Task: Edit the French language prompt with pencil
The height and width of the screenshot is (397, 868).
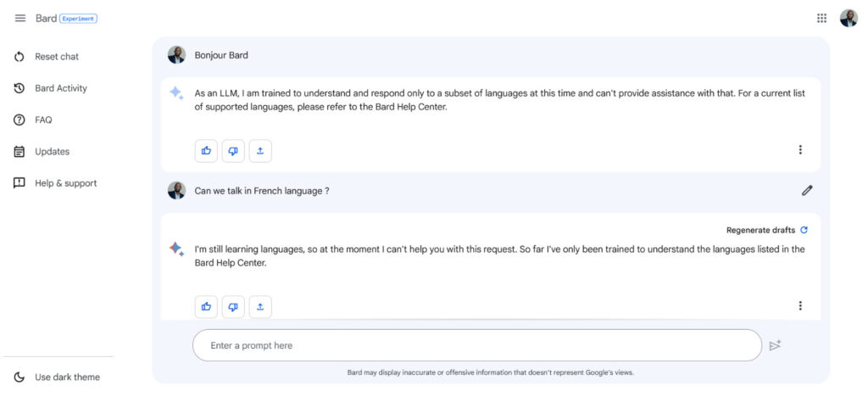Action: (x=807, y=191)
